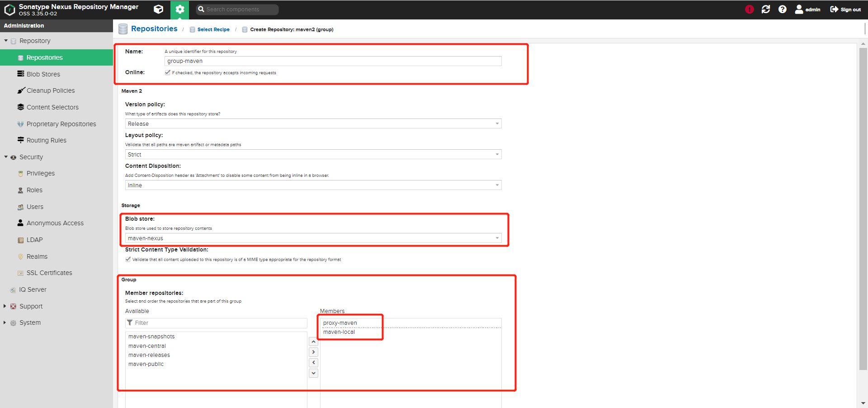Move selected member up with arrow button
The height and width of the screenshot is (408, 868).
point(314,342)
